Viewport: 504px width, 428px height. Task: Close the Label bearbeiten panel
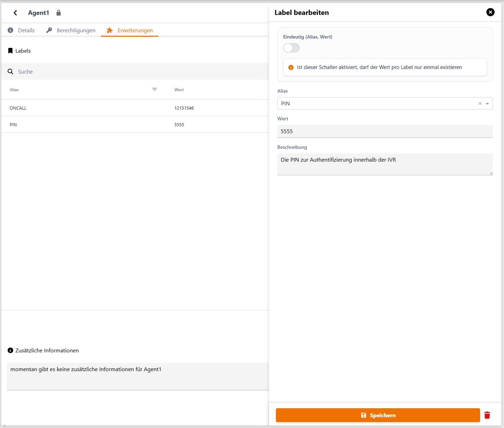[x=490, y=12]
